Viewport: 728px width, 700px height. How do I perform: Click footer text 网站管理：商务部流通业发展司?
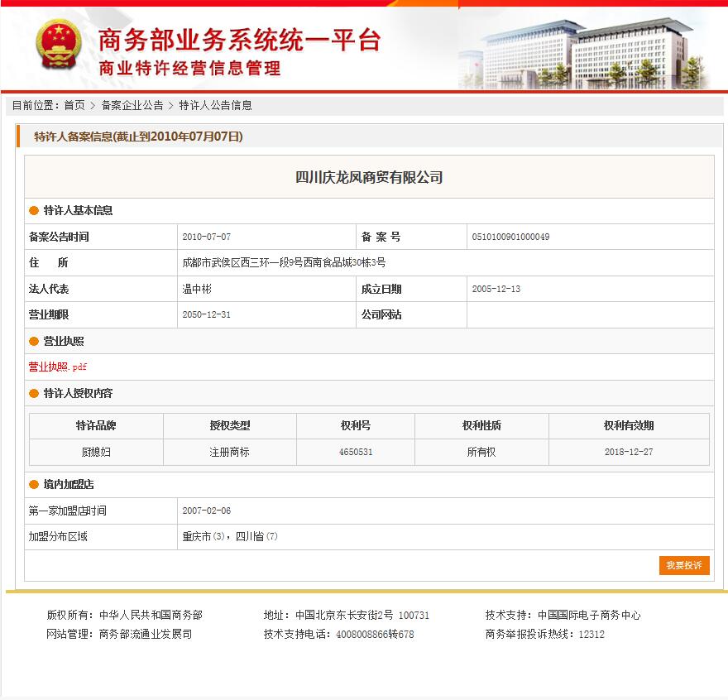click(119, 634)
